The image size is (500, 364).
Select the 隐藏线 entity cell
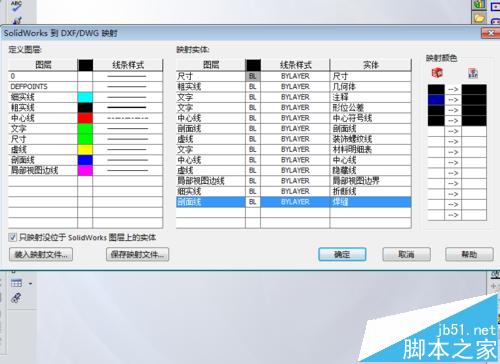371,170
